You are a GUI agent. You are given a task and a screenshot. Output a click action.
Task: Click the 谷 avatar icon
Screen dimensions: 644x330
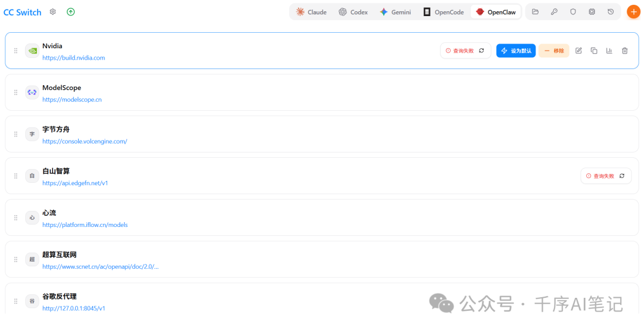click(32, 301)
